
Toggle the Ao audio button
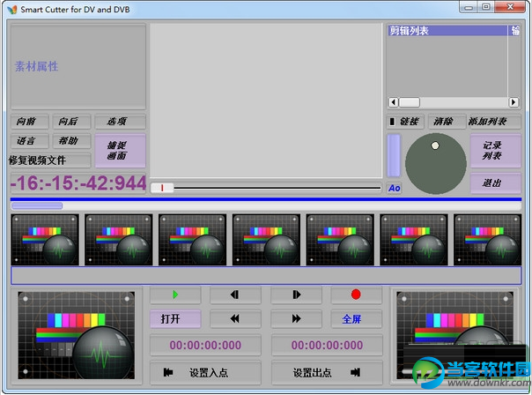pyautogui.click(x=395, y=188)
